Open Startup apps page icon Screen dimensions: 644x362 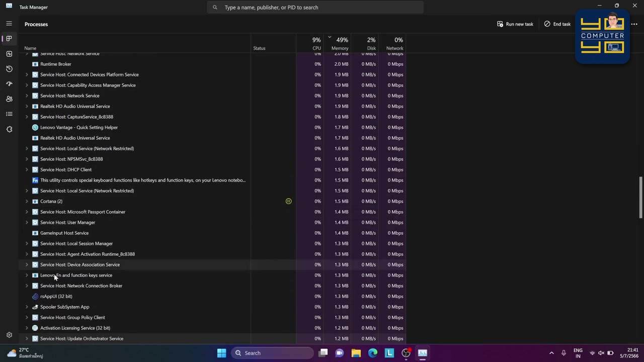pos(9,84)
